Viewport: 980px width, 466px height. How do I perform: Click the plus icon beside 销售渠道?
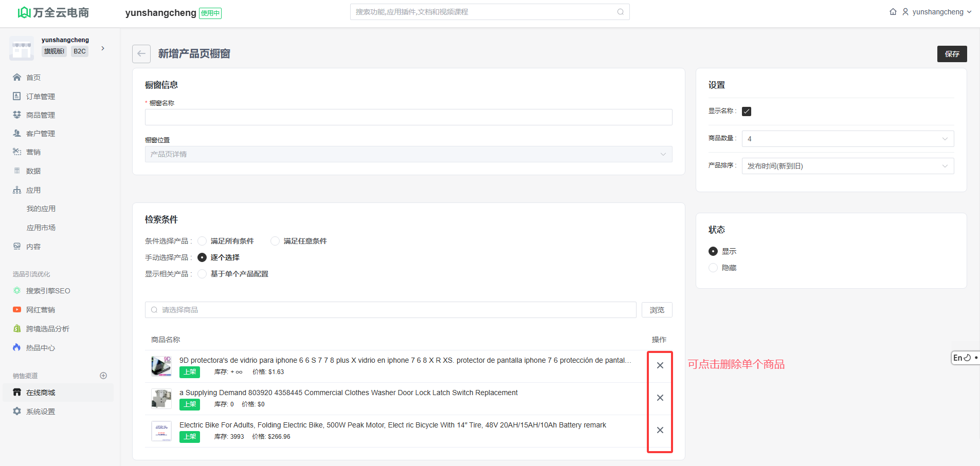(103, 376)
